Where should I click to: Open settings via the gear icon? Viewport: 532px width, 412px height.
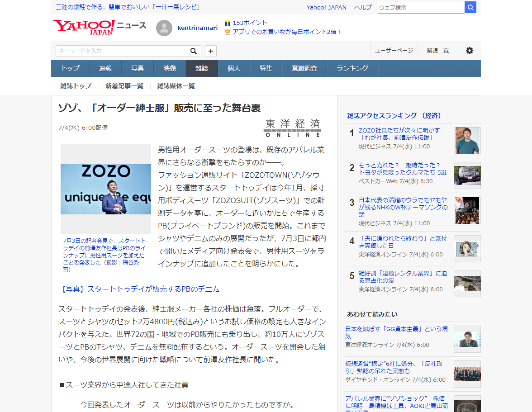pos(469,51)
